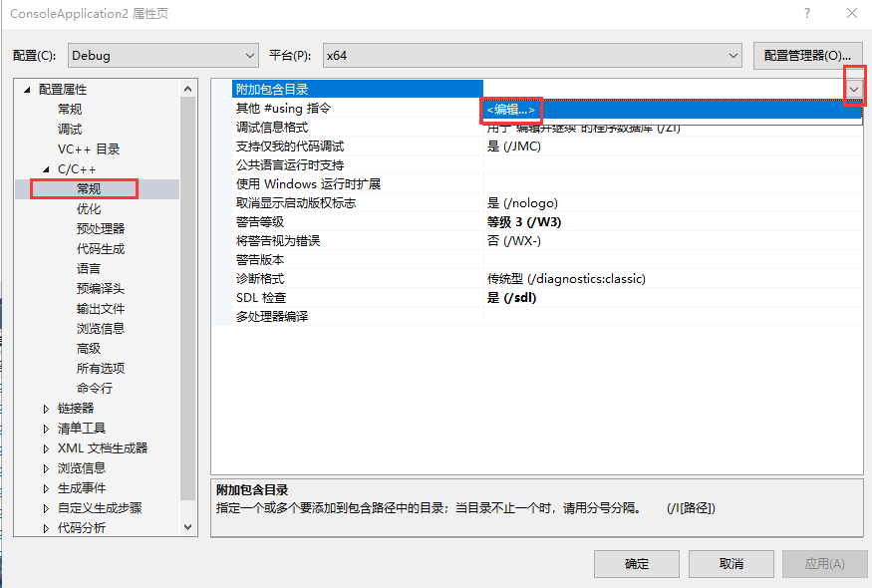Open the 附加包含目录 value dropdown arrow
The height and width of the screenshot is (588, 872).
(853, 88)
